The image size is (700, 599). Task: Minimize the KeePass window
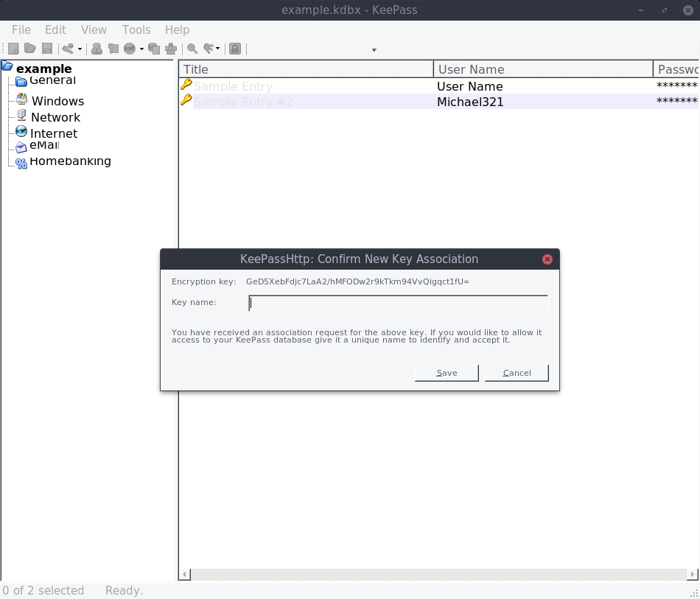tap(641, 10)
